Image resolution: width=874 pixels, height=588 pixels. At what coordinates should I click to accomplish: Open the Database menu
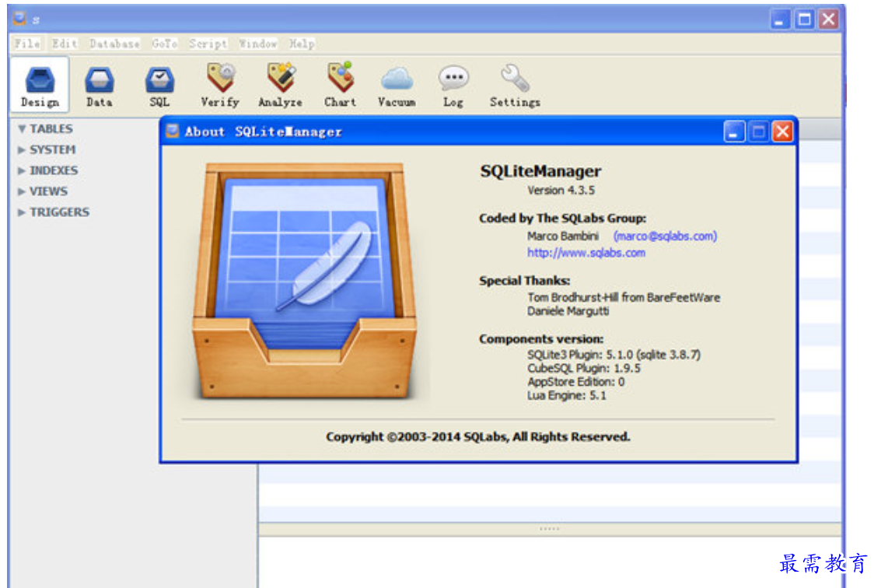[114, 44]
